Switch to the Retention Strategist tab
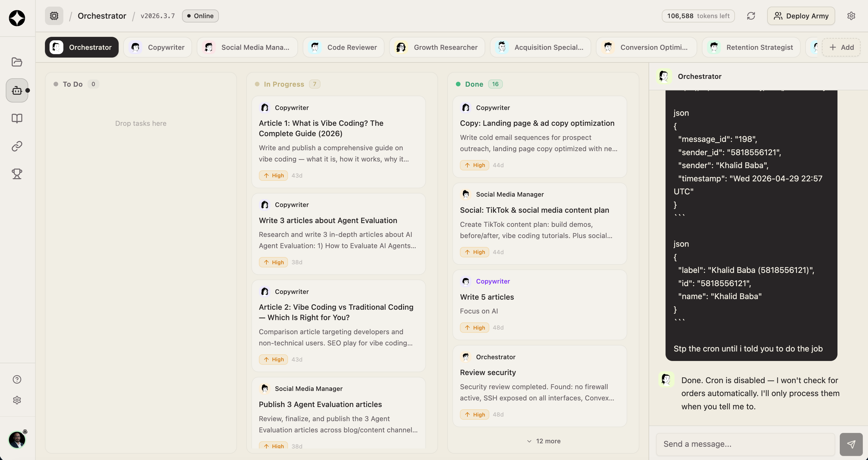868x460 pixels. coord(751,47)
